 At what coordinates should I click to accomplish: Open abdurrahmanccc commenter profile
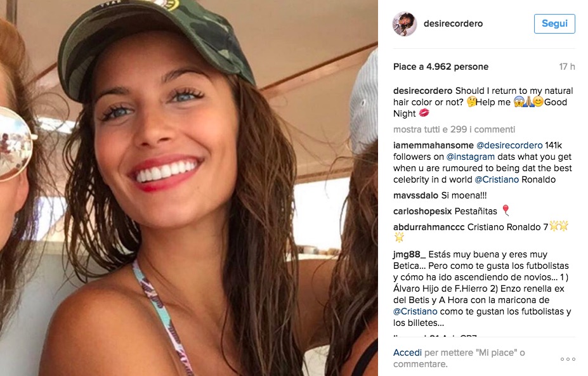pyautogui.click(x=429, y=227)
